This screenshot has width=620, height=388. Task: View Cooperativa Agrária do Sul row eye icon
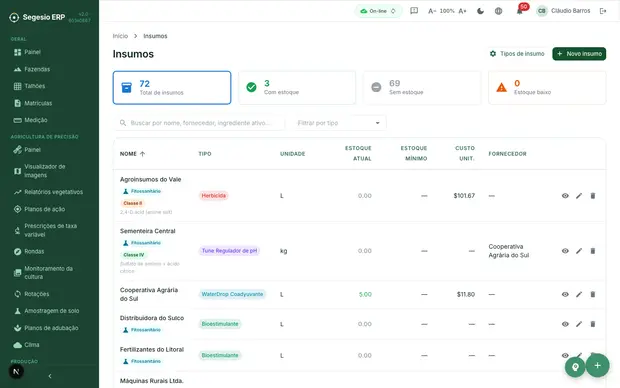pyautogui.click(x=565, y=294)
